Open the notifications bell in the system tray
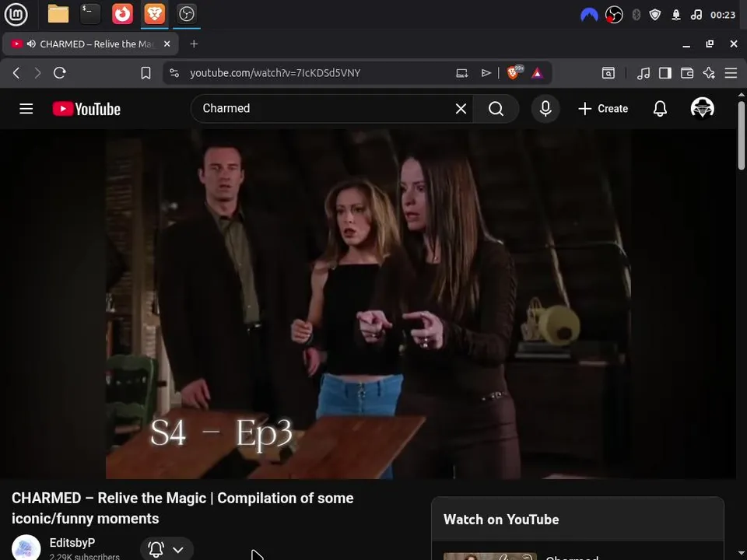The width and height of the screenshot is (747, 560). 676,15
